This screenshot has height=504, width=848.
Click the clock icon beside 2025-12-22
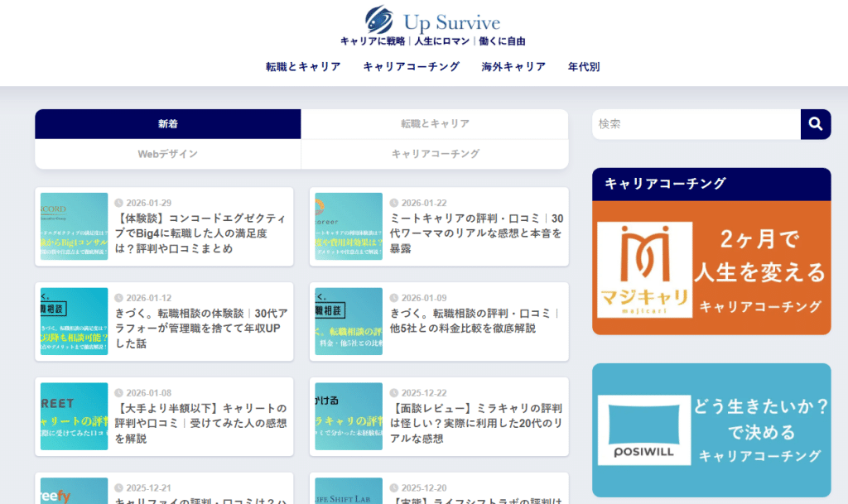[x=394, y=393]
